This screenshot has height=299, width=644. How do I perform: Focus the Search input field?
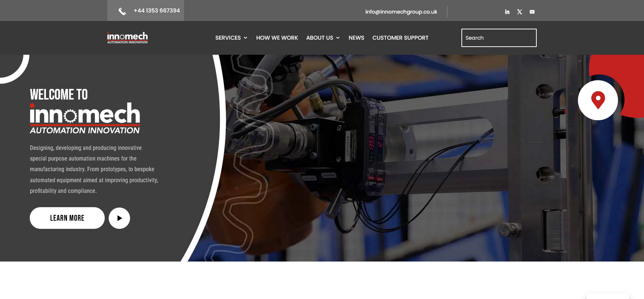(499, 38)
